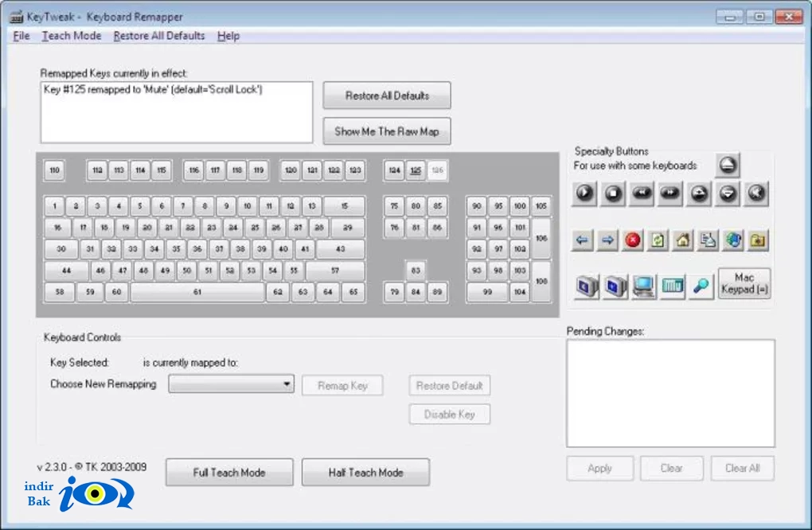Select the My Computer icon button
The height and width of the screenshot is (530, 812).
644,286
